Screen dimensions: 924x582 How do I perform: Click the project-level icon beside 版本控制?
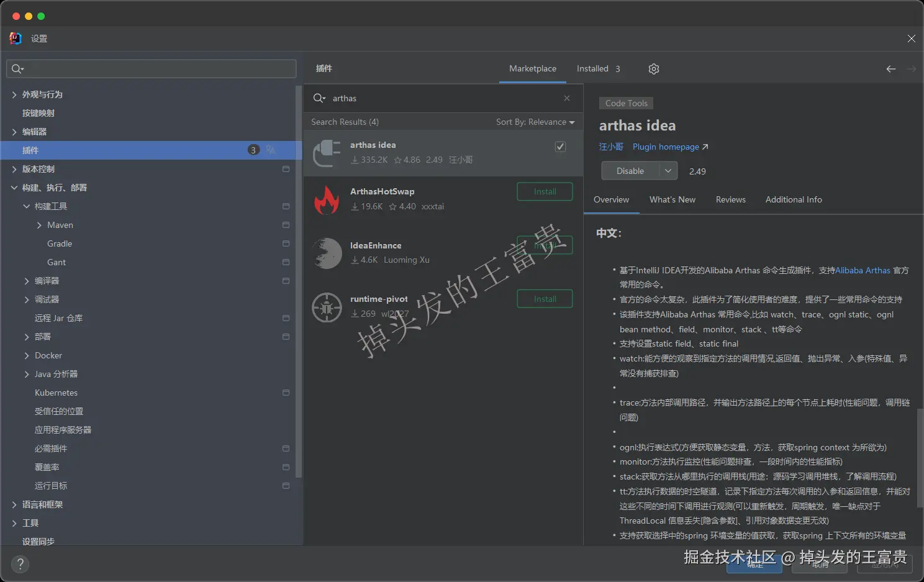point(286,169)
